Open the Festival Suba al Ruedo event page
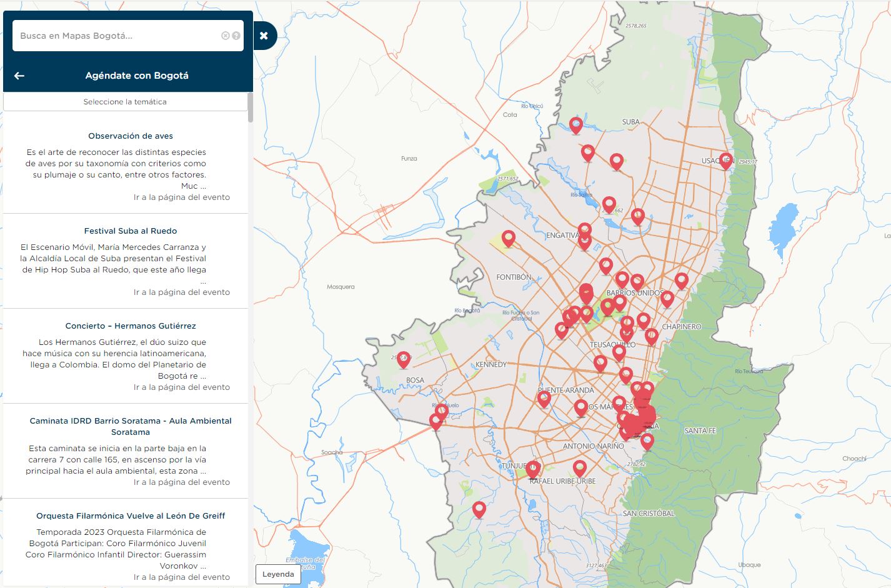The height and width of the screenshot is (588, 891). (181, 292)
